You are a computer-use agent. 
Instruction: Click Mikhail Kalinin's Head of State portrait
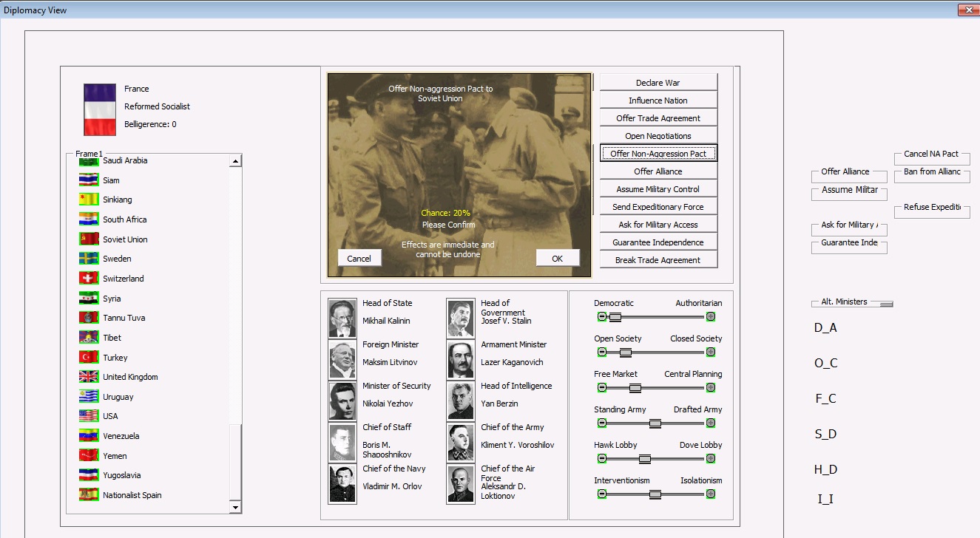click(x=342, y=319)
